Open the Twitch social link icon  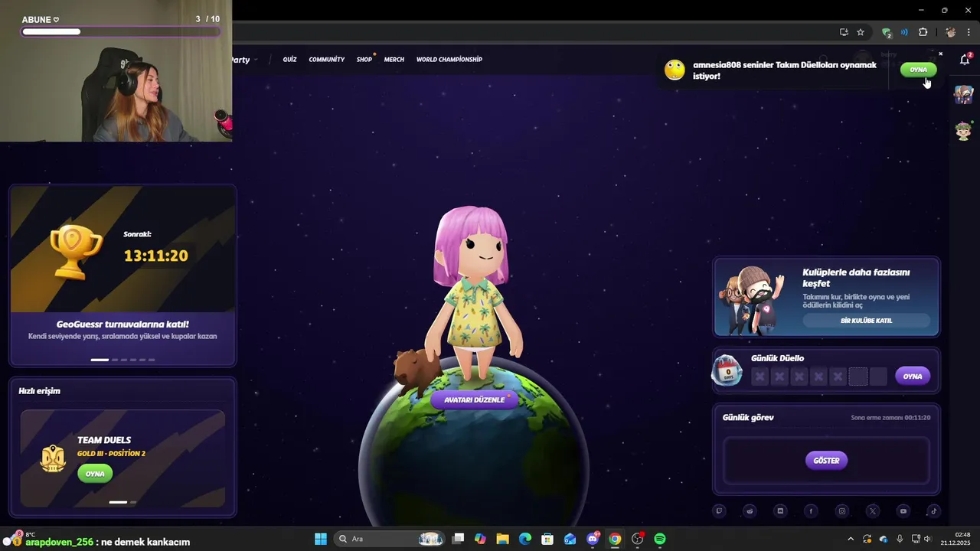point(719,511)
